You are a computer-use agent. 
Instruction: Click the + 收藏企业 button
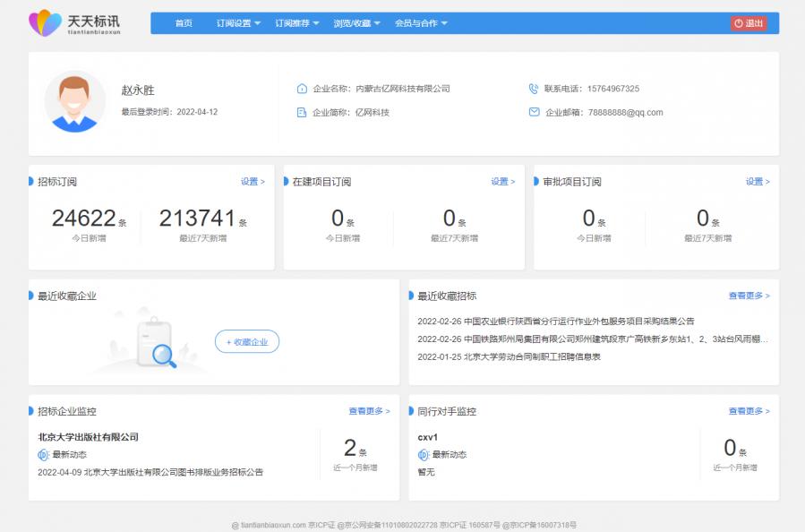point(246,341)
